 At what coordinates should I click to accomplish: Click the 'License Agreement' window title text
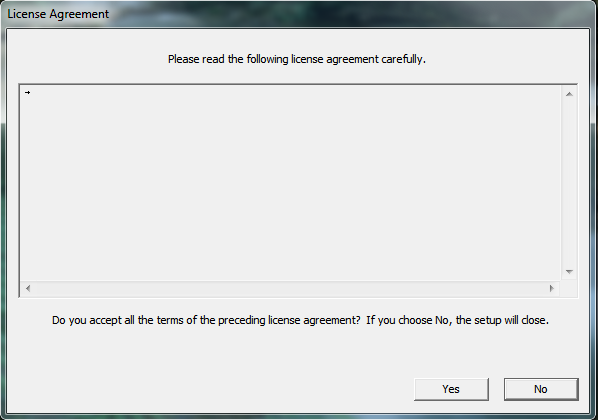pos(58,14)
